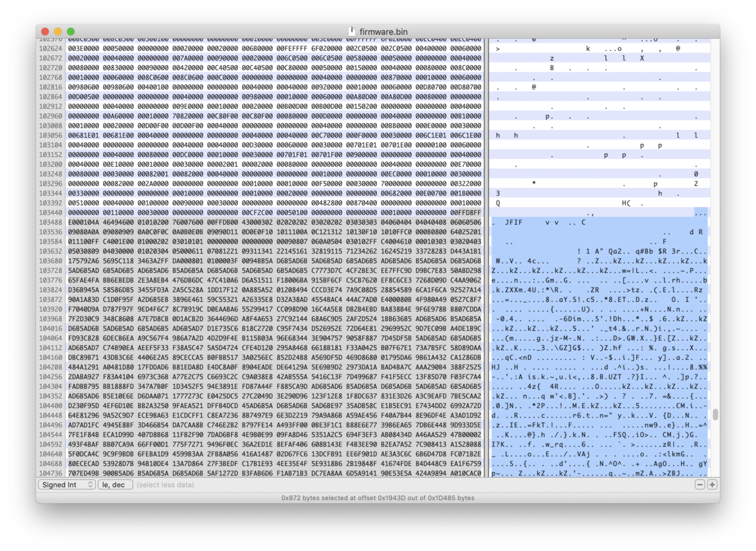Click the firmware.bin document icon in title bar

click(x=352, y=32)
